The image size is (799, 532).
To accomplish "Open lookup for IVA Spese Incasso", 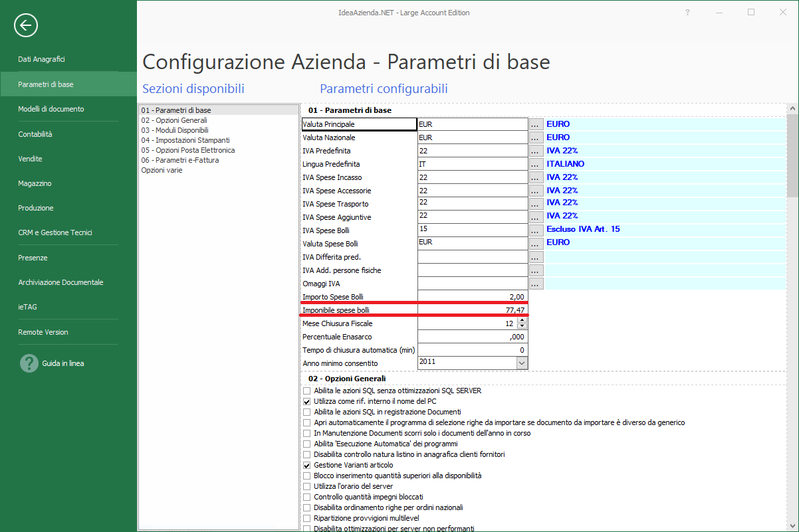I will pos(536,177).
